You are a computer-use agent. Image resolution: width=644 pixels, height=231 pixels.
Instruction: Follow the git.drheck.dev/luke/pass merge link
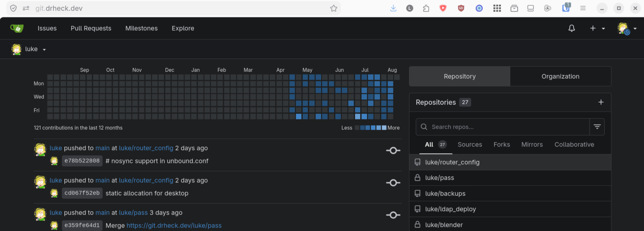(174, 226)
